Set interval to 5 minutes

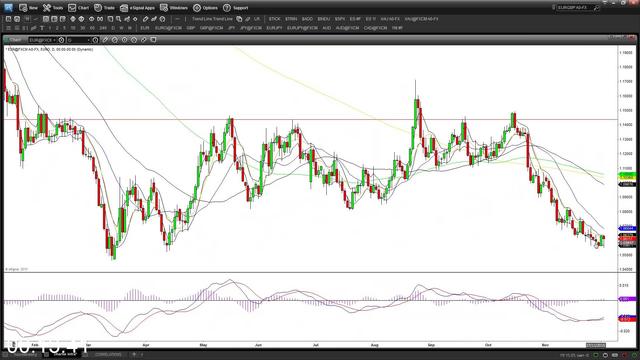click(64, 28)
